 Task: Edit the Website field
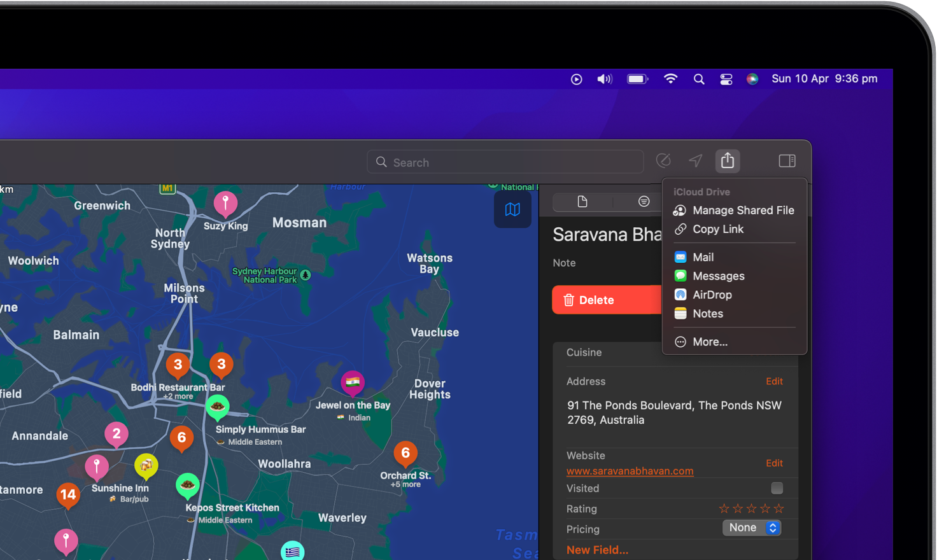coord(774,463)
